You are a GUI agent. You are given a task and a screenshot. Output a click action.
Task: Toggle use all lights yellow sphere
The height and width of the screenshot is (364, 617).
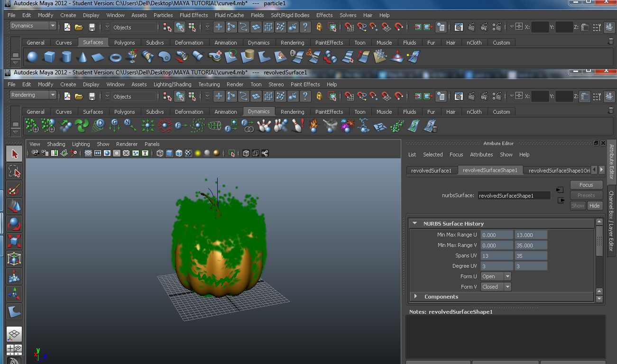tap(198, 153)
